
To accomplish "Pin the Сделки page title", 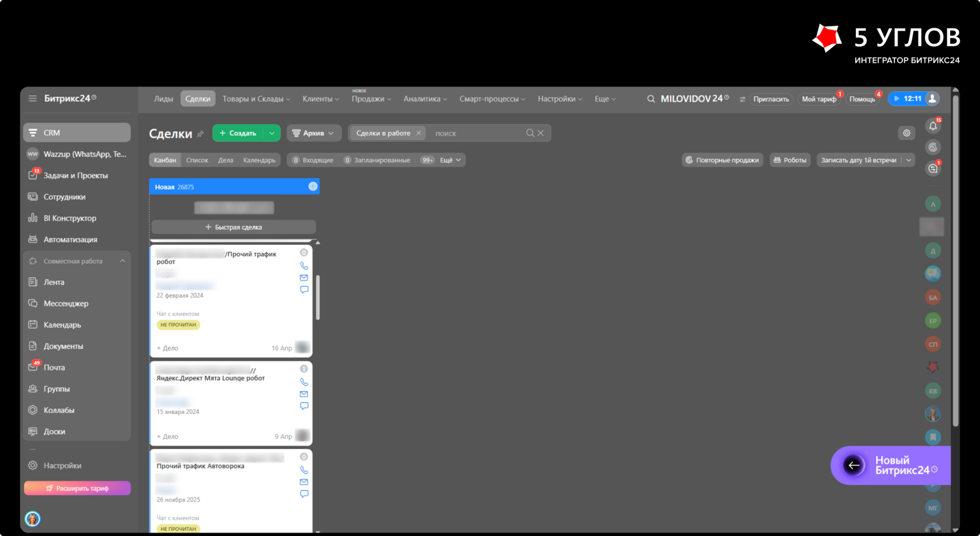I will point(201,134).
